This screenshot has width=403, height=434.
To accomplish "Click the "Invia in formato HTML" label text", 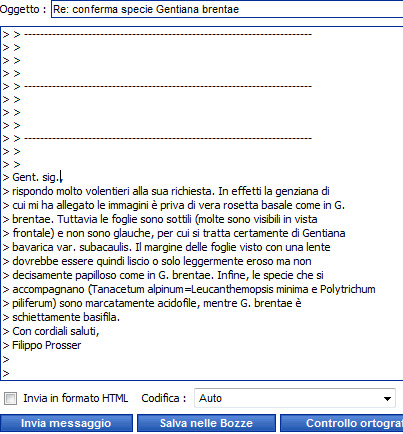I will (76, 398).
